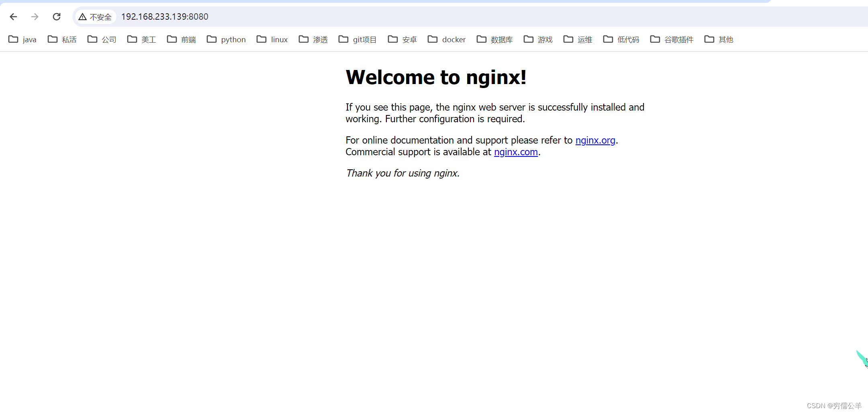
Task: Open the 不安全 site security warning
Action: (95, 17)
